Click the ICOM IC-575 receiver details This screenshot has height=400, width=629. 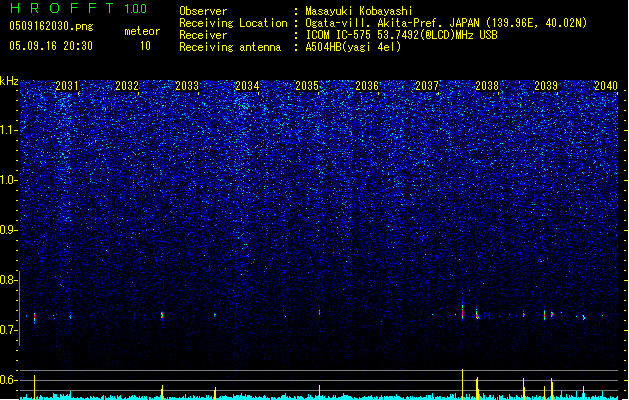[401, 35]
